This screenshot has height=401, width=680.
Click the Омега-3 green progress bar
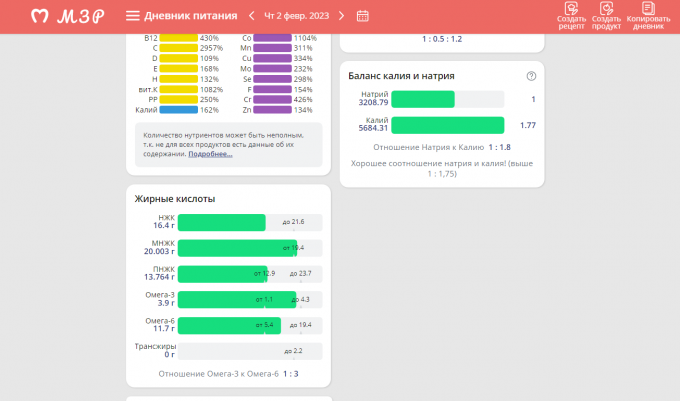[x=236, y=299]
